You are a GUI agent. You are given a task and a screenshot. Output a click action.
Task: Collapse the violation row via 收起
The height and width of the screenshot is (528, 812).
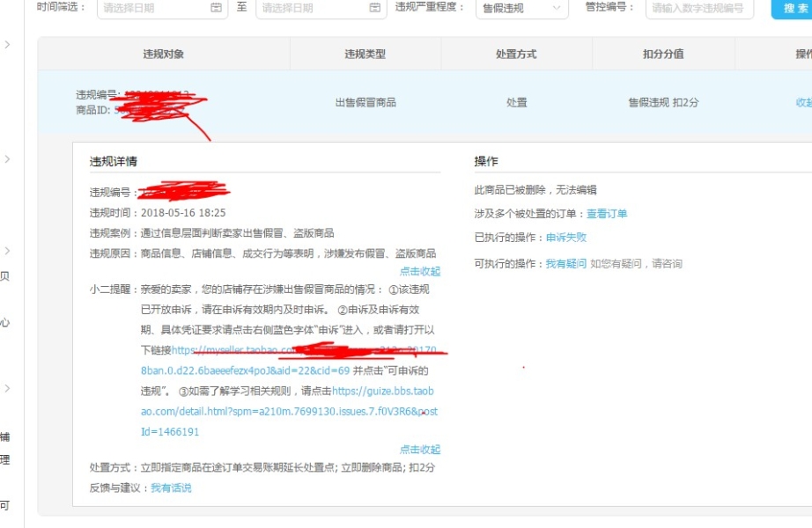(803, 102)
